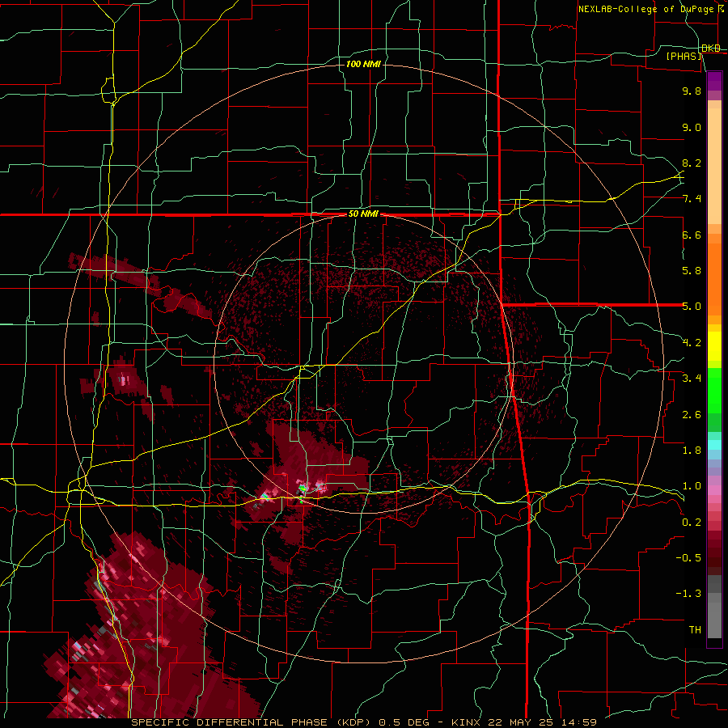Click the 1.8 value on color scale
The height and width of the screenshot is (728, 728).
click(x=692, y=451)
